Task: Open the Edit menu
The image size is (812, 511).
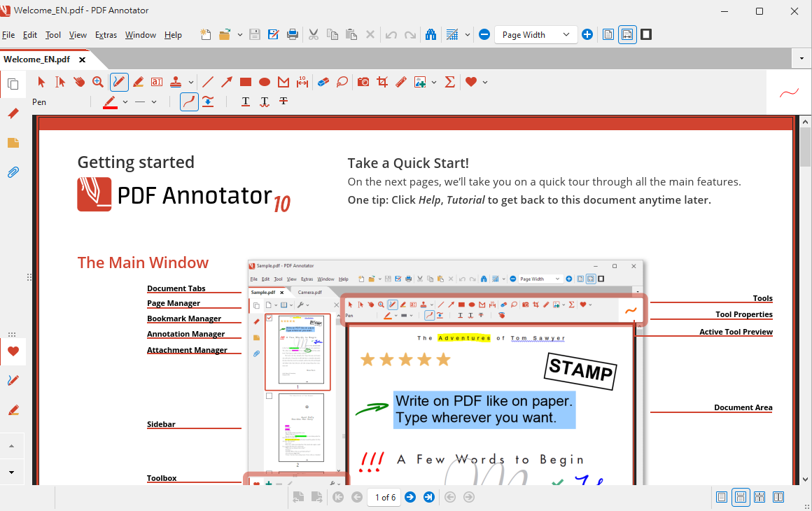Action: [x=30, y=35]
